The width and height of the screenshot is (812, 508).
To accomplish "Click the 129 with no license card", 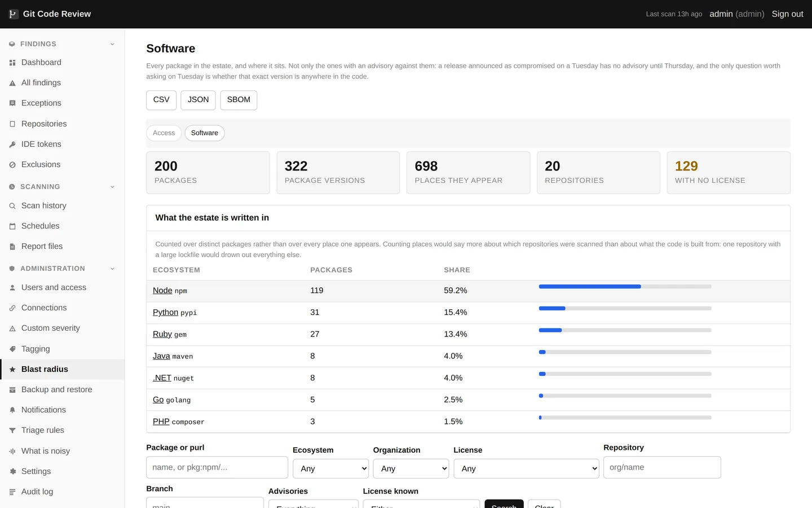I will click(729, 173).
